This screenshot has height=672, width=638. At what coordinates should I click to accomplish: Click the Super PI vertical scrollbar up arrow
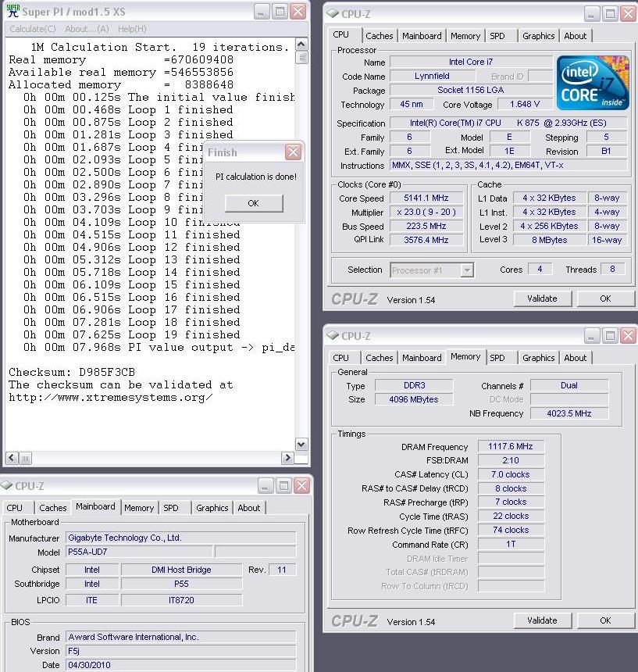coord(301,45)
